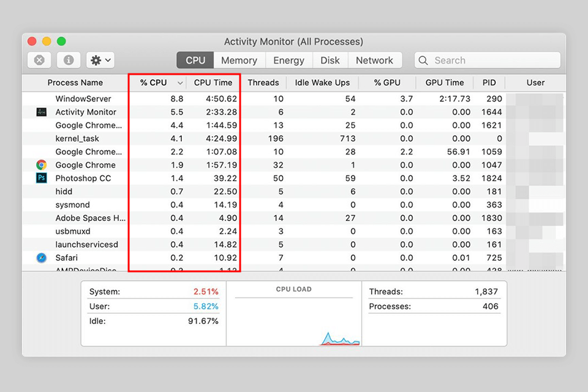
Task: Click the Threads 1,837 total
Action: click(x=486, y=292)
